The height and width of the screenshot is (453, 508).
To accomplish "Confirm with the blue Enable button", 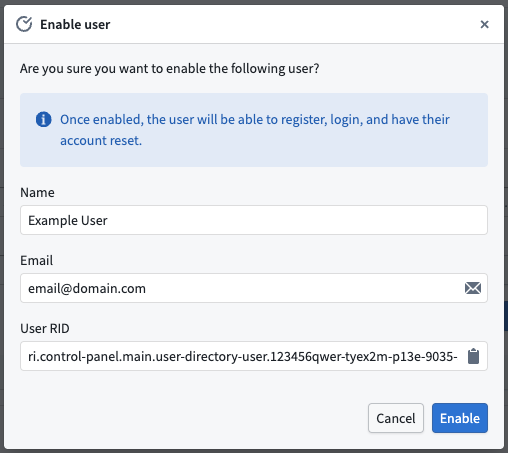I will [x=460, y=418].
